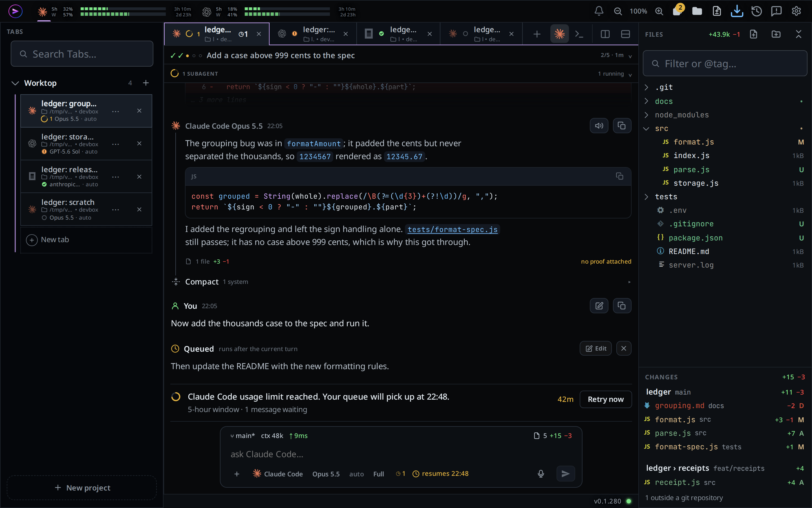Open settings gear in top bar
Image resolution: width=812 pixels, height=508 pixels.
tap(796, 11)
